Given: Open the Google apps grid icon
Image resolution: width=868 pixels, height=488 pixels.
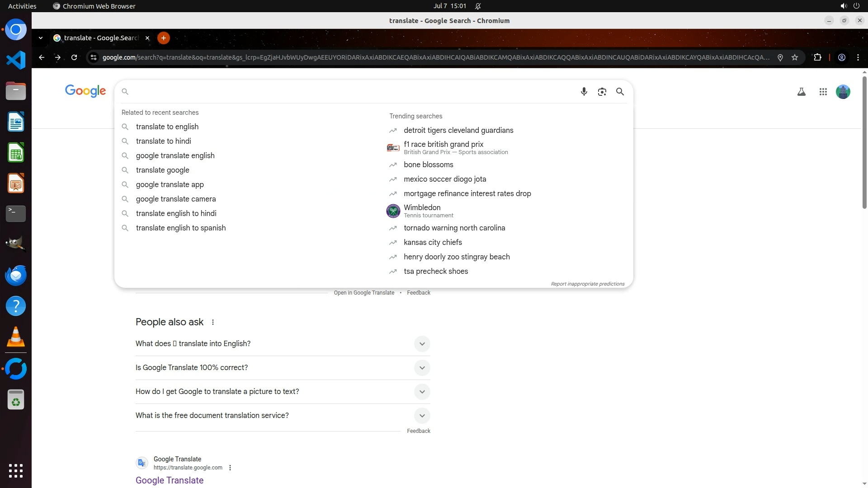Looking at the screenshot, I should coord(823,92).
